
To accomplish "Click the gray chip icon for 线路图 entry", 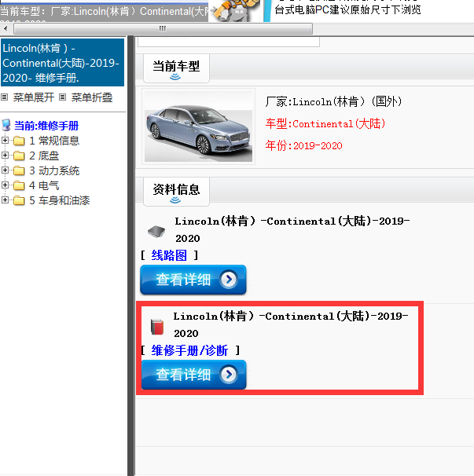I will coord(156,232).
